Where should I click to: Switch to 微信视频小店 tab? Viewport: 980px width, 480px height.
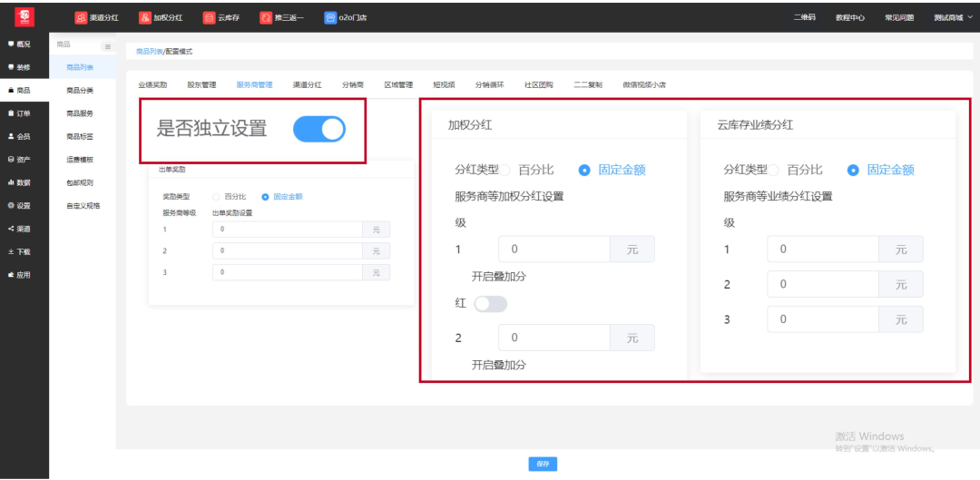pyautogui.click(x=644, y=85)
